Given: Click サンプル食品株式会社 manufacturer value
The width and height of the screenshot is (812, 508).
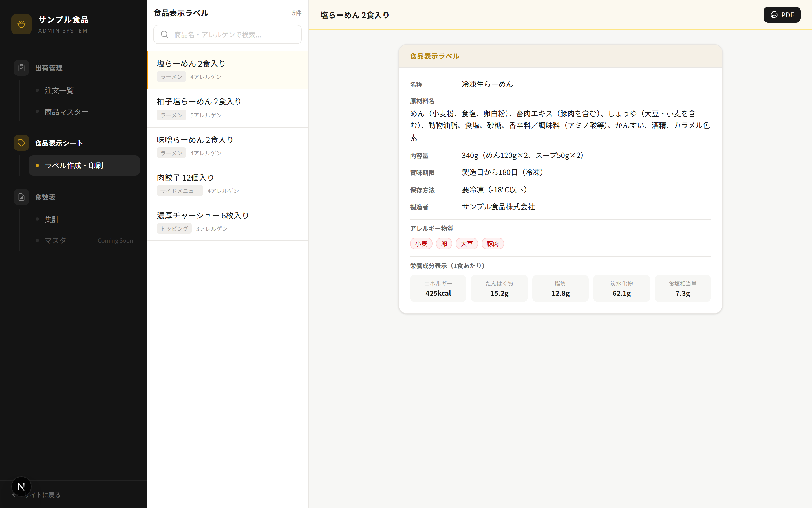Looking at the screenshot, I should (x=498, y=207).
